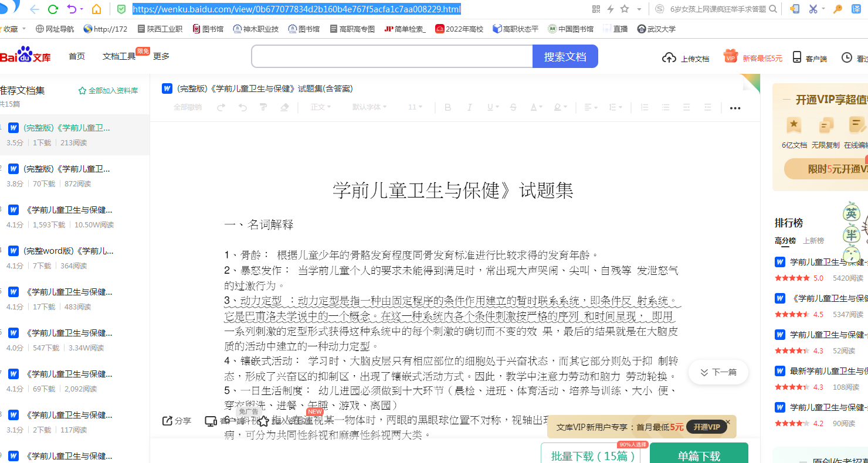Open the font color picker
The image size is (868, 463).
tap(536, 107)
